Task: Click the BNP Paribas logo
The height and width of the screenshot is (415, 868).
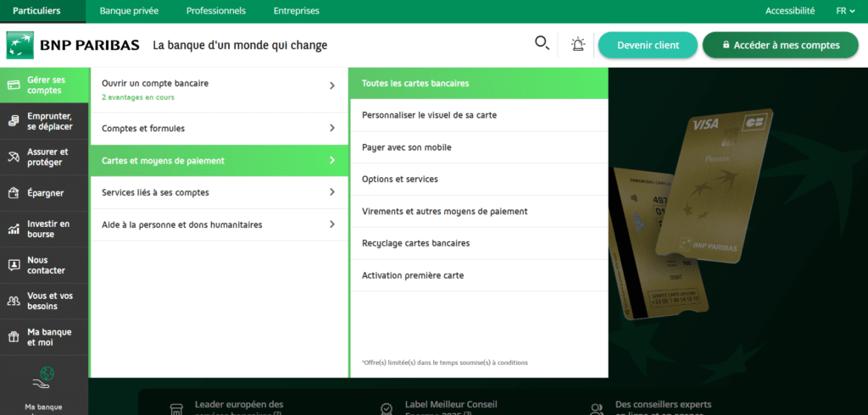Action: coord(72,45)
